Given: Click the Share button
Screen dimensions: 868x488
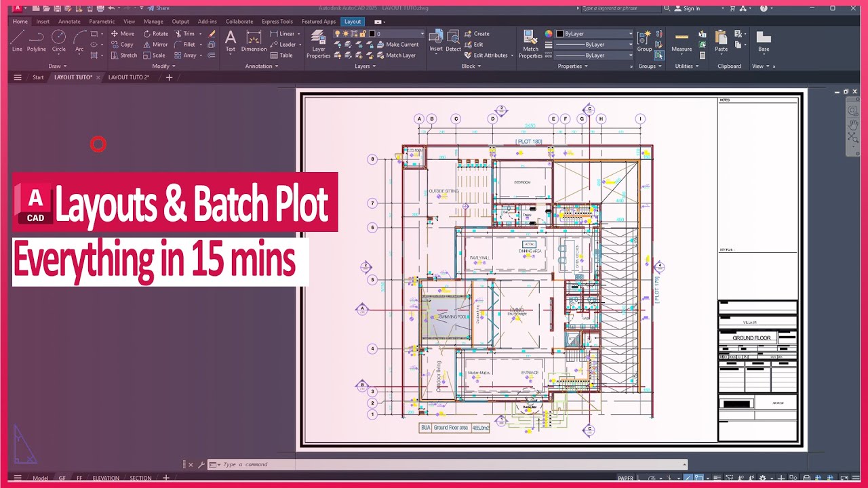Looking at the screenshot, I should (x=159, y=8).
